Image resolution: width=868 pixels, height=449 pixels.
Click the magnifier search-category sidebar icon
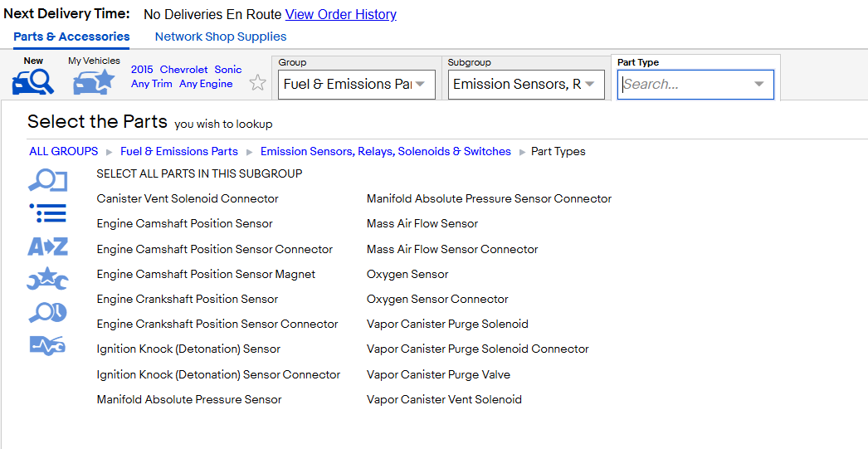coord(47,181)
